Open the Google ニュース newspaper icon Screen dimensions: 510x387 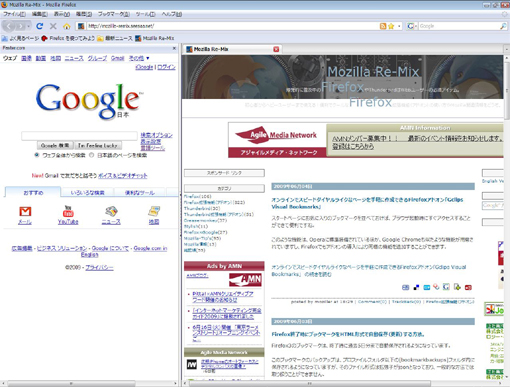click(x=111, y=211)
